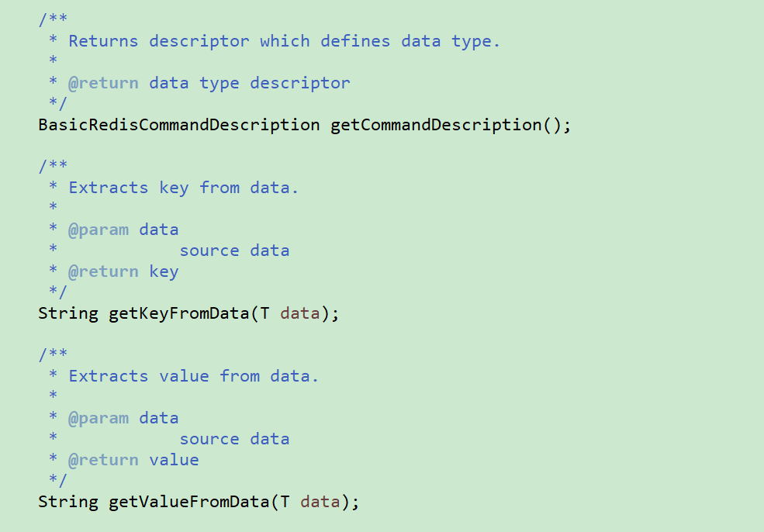Click the "@return value" Javadoc line
764x532 pixels.
point(133,460)
